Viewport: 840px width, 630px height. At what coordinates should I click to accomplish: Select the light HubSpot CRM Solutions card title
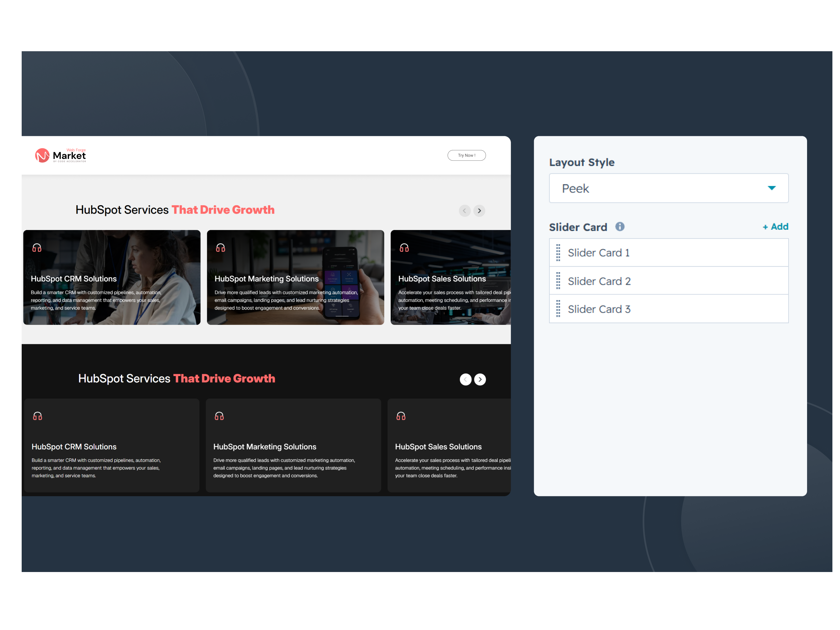(x=74, y=279)
